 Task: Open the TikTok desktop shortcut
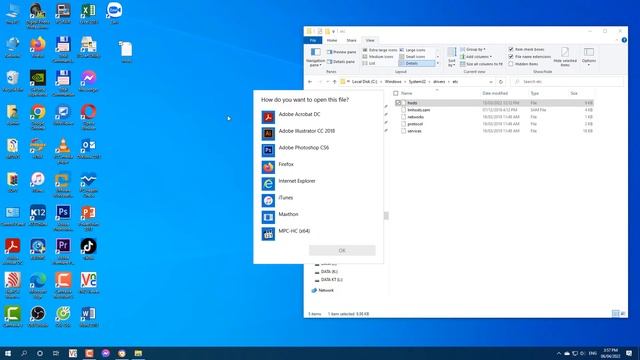tap(89, 249)
